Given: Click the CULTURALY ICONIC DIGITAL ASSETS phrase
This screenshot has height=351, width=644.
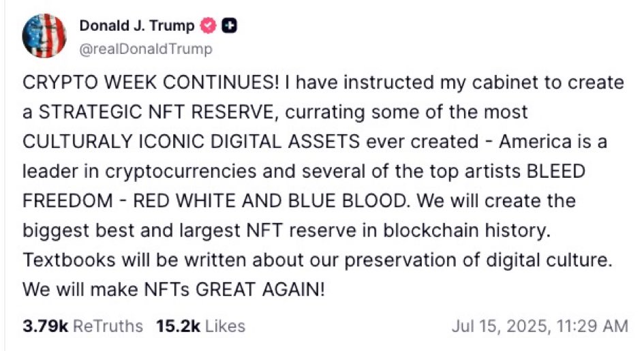Looking at the screenshot, I should coord(191,142).
